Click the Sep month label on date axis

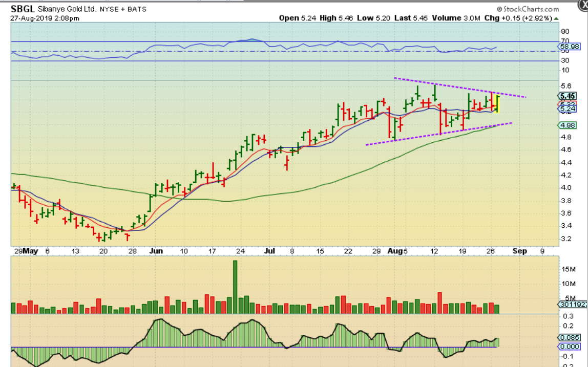[520, 251]
